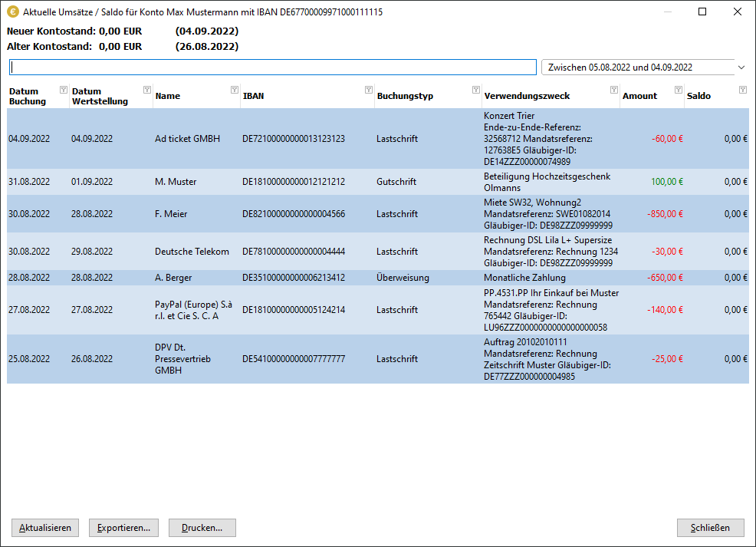Click the Name column filter icon
This screenshot has height=547, width=756.
(x=235, y=90)
